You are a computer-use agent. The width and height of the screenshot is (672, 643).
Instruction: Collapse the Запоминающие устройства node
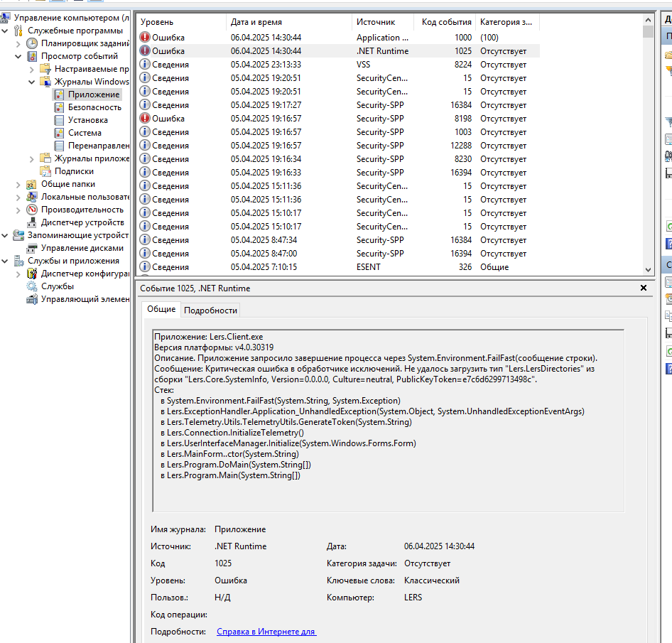5,235
